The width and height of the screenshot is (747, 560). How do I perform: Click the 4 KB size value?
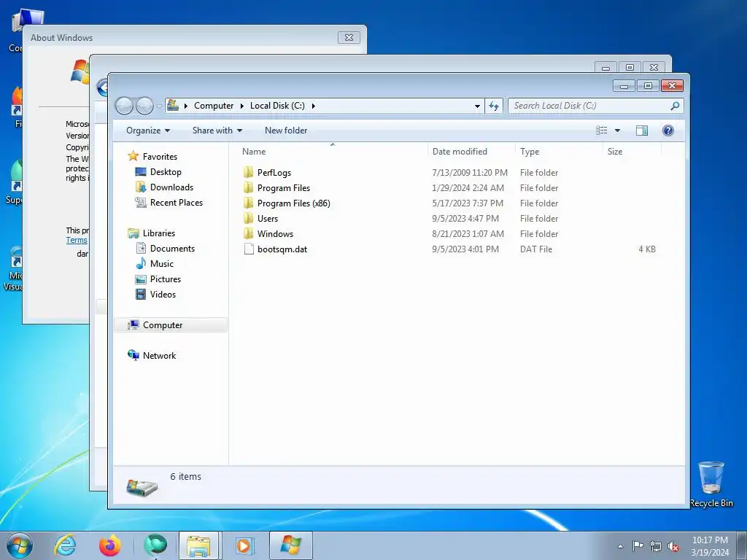tap(647, 249)
